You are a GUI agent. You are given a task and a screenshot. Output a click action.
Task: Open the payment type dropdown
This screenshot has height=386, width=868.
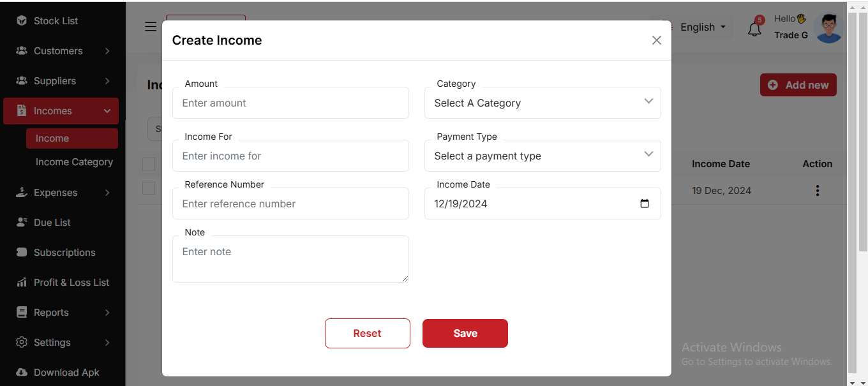coord(542,156)
